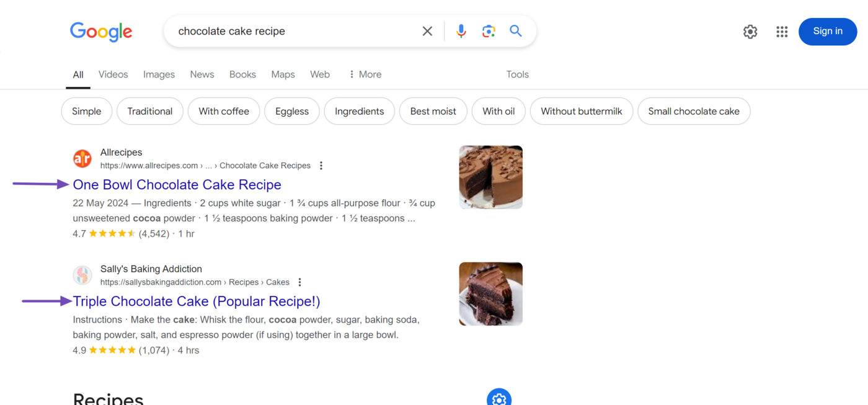868x405 pixels.
Task: Open the Triple Chocolate Cake slice thumbnail
Action: click(x=491, y=294)
